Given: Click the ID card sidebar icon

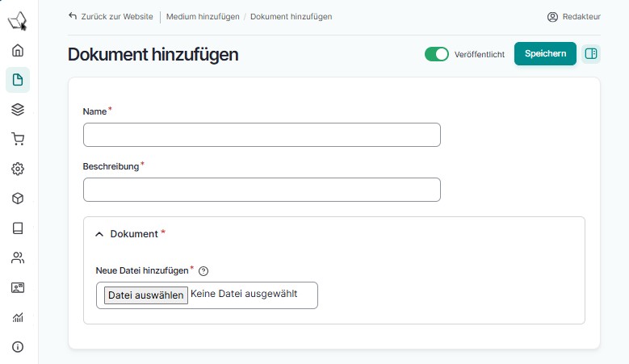Looking at the screenshot, I should (x=18, y=287).
